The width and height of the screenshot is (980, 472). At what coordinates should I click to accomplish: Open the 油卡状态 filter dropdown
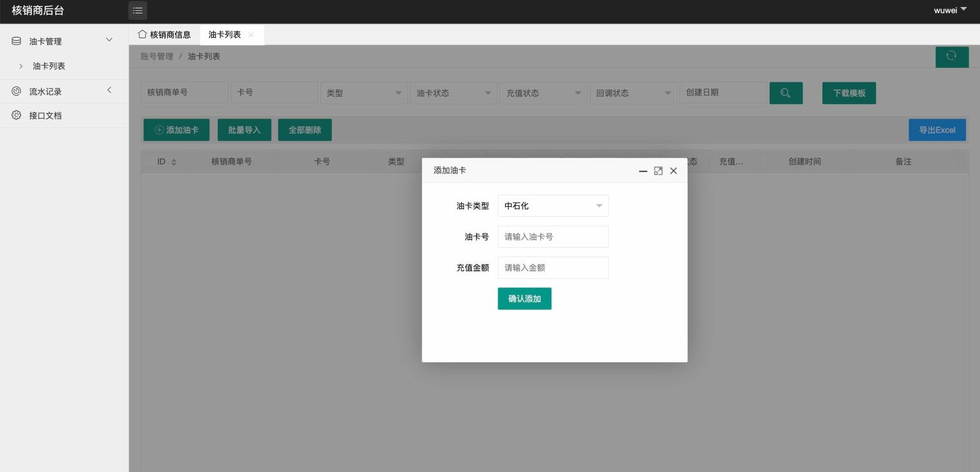click(454, 93)
